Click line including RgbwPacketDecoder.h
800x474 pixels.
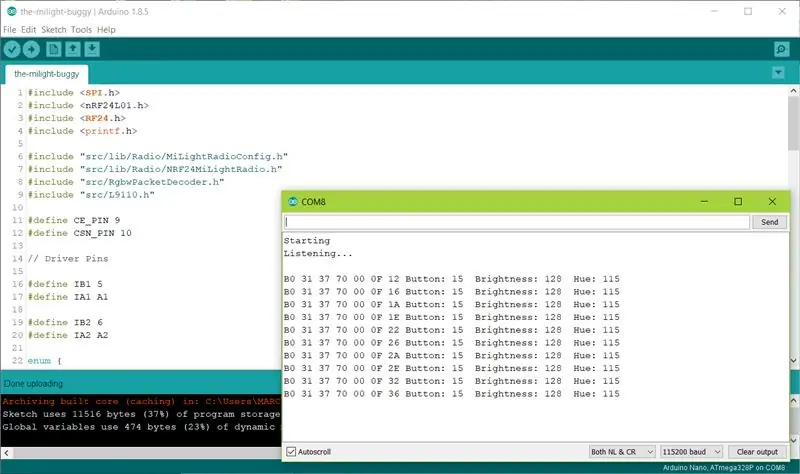pos(126,182)
